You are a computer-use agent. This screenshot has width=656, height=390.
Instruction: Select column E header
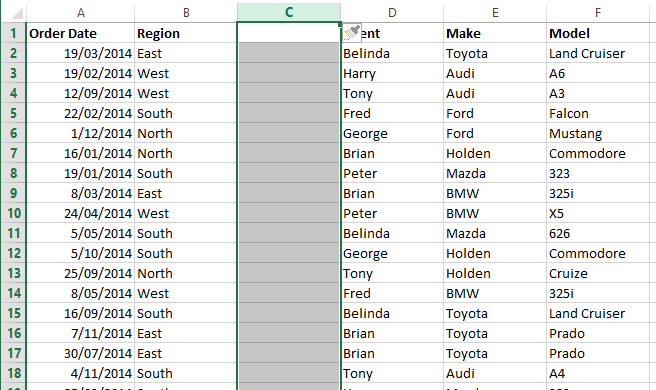495,13
